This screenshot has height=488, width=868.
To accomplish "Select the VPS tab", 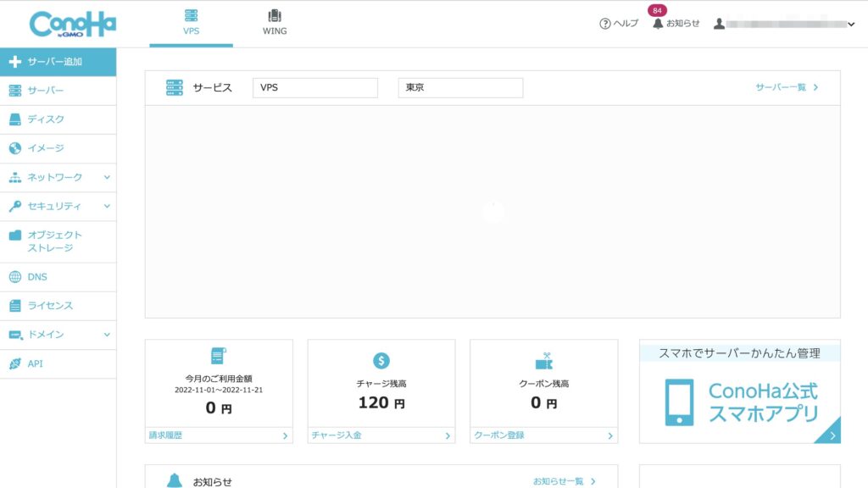I will [191, 23].
